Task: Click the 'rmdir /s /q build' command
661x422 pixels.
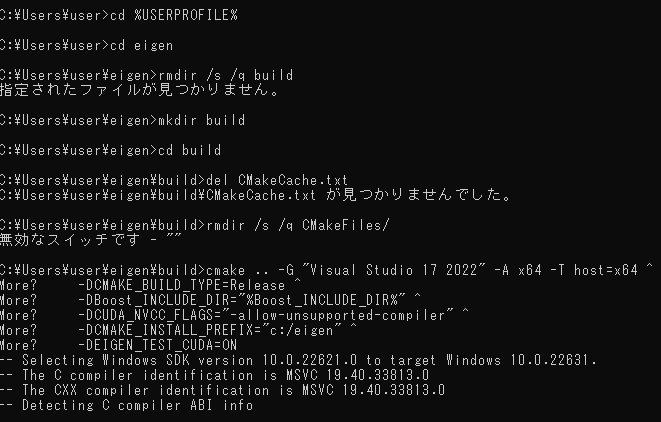Action: click(226, 75)
